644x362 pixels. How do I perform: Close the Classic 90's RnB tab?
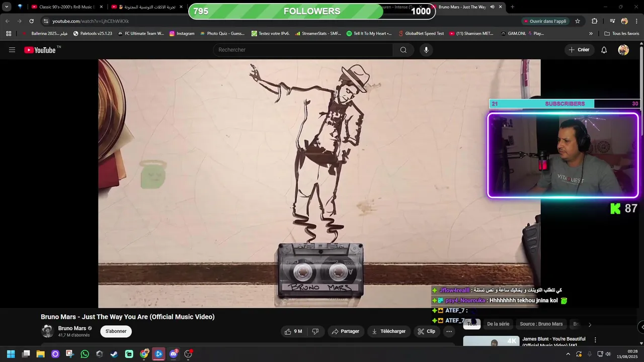coord(101,7)
